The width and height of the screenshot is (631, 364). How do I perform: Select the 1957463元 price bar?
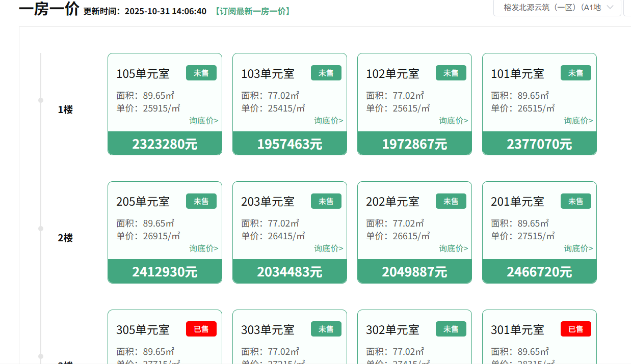pos(290,144)
